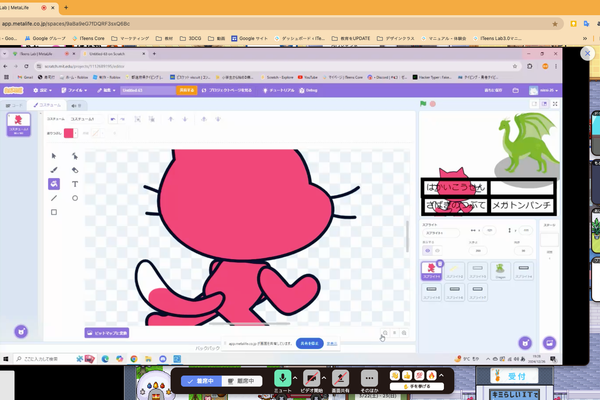Screen dimensions: 600x400
Task: Switch to large stage layout
Action: point(544,104)
